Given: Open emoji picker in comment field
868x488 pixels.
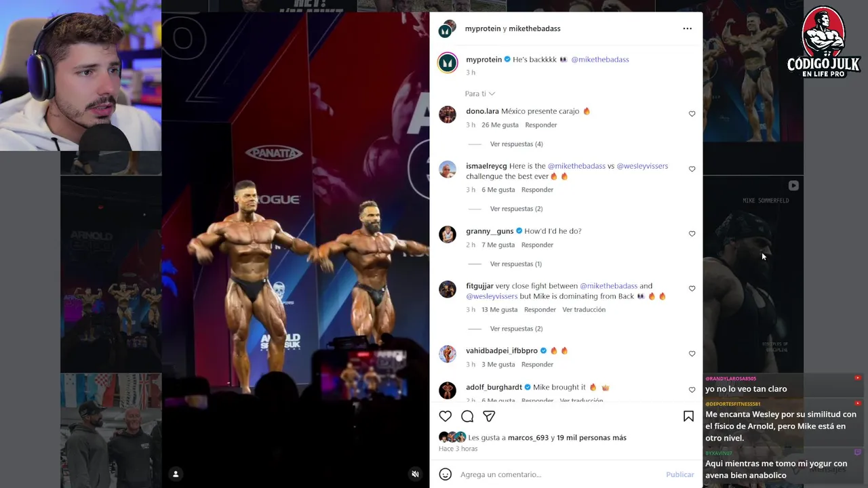Looking at the screenshot, I should (445, 474).
